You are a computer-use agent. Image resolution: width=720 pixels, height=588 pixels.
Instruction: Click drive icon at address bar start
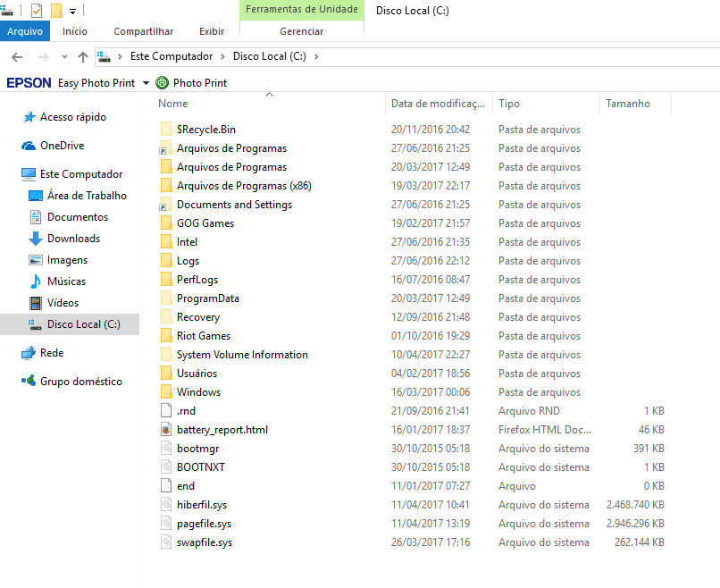pyautogui.click(x=104, y=57)
